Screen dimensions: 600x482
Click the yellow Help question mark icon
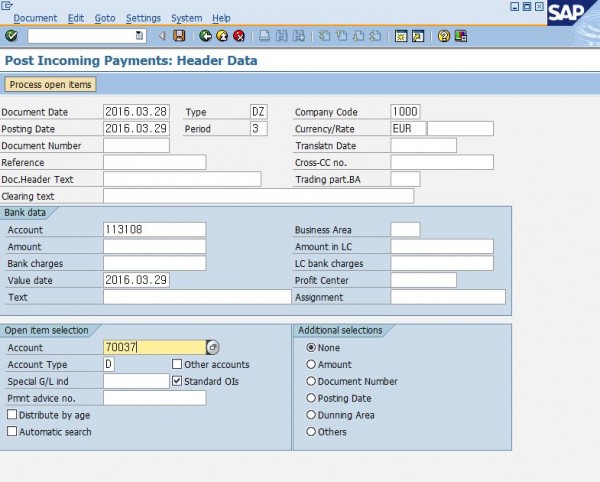pos(444,36)
